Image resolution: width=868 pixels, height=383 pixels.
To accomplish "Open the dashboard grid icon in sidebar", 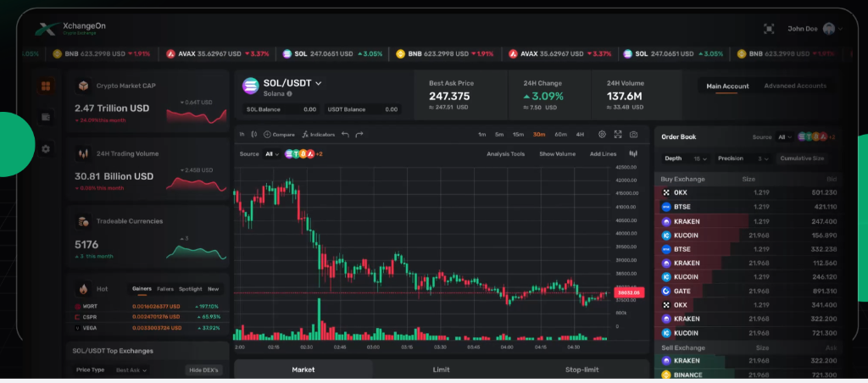I will pyautogui.click(x=46, y=86).
